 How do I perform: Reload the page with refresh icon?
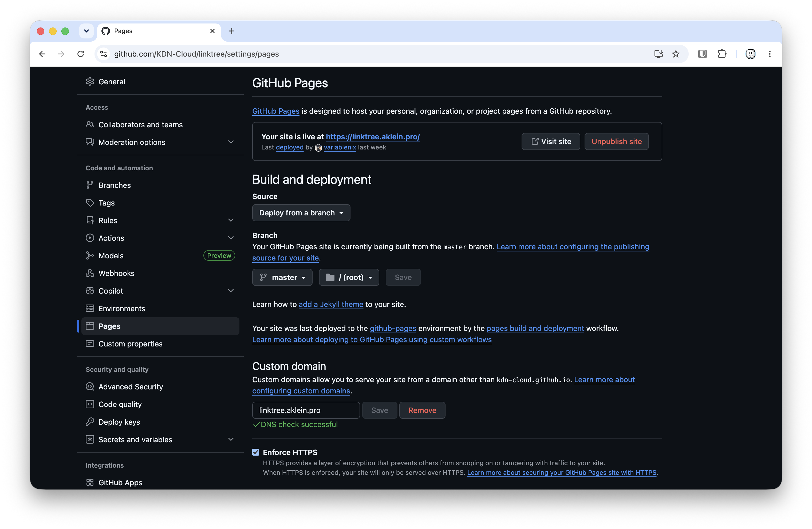pyautogui.click(x=81, y=54)
